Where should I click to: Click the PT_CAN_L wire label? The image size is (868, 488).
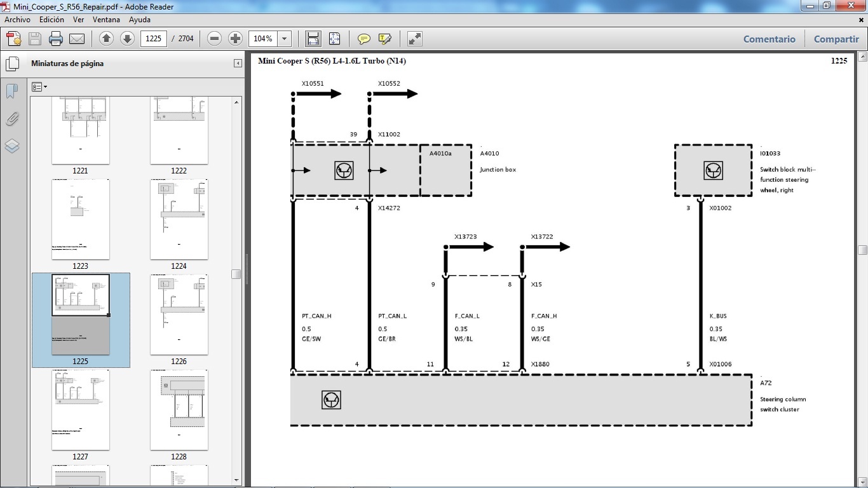pos(392,316)
